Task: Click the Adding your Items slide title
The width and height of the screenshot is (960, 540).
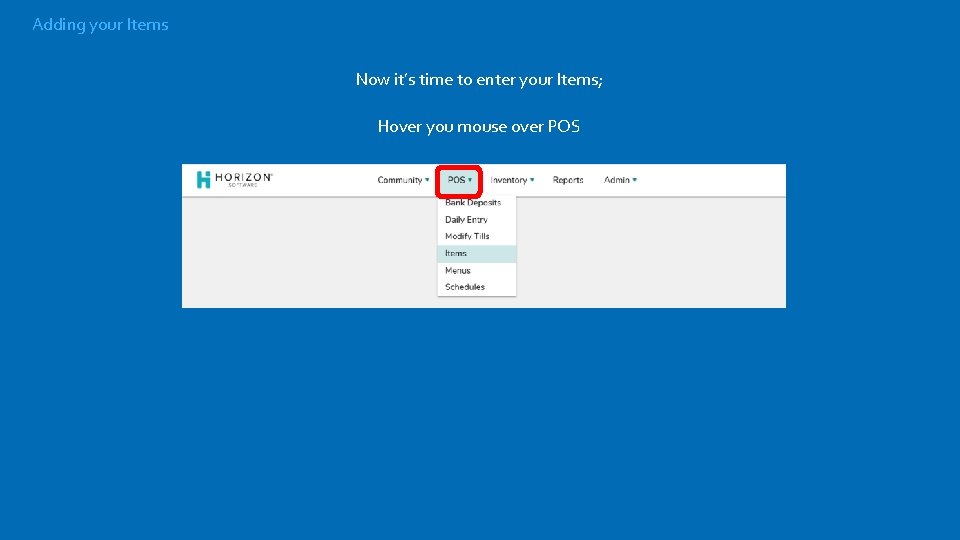Action: 100,24
